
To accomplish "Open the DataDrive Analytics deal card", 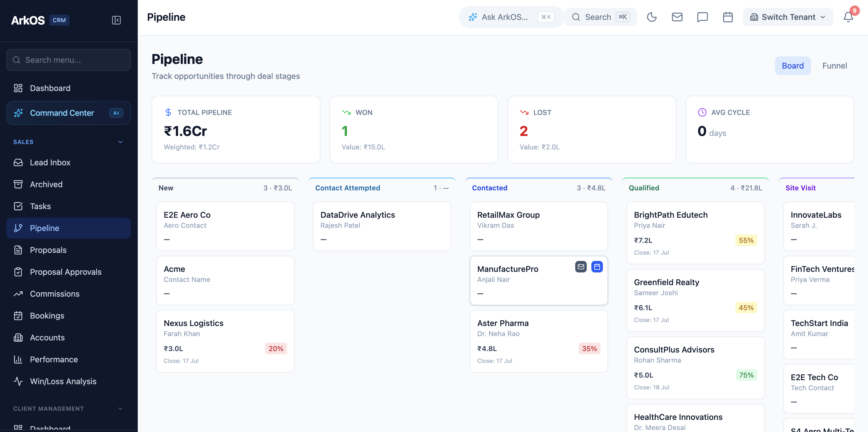I will pos(382,226).
